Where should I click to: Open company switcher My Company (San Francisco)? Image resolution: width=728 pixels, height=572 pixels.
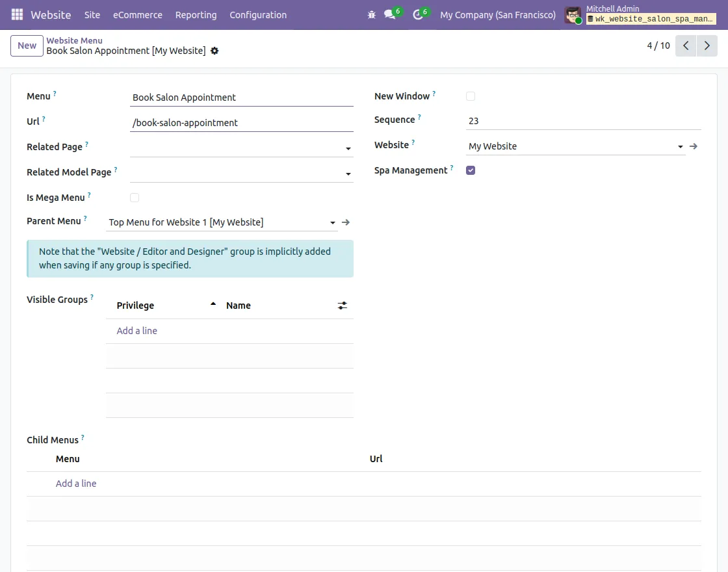498,15
